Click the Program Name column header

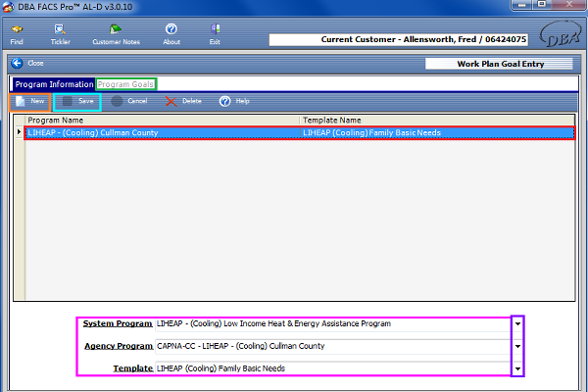tap(163, 120)
